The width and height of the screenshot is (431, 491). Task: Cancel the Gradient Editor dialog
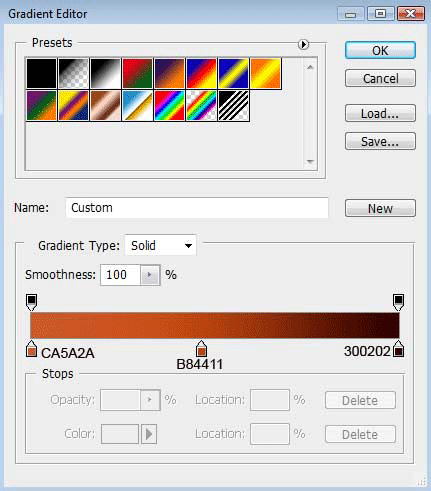(380, 78)
